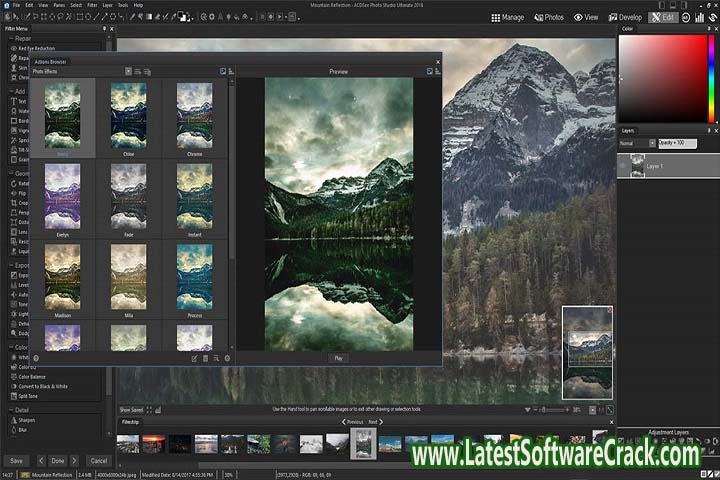
Task: Open the Develop mode tab
Action: [x=624, y=17]
